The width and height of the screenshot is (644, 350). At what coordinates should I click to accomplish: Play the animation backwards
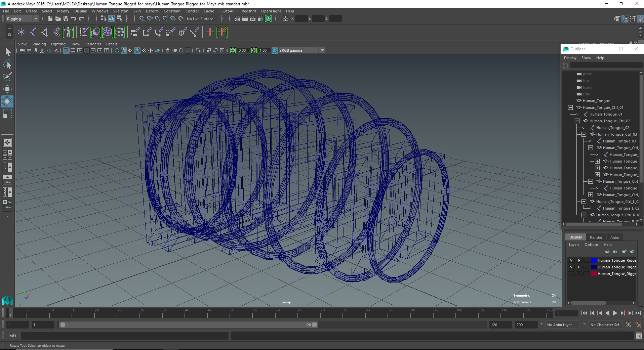pyautogui.click(x=607, y=313)
